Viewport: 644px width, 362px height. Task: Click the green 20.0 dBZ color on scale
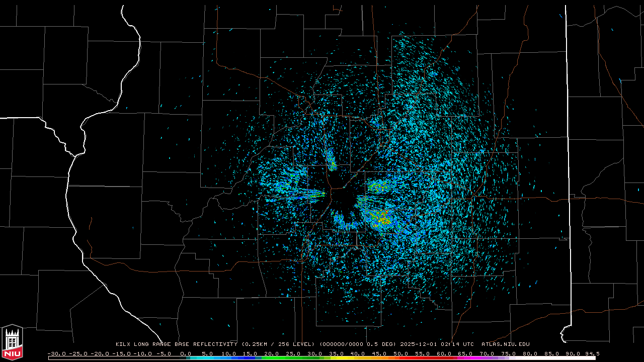point(272,358)
